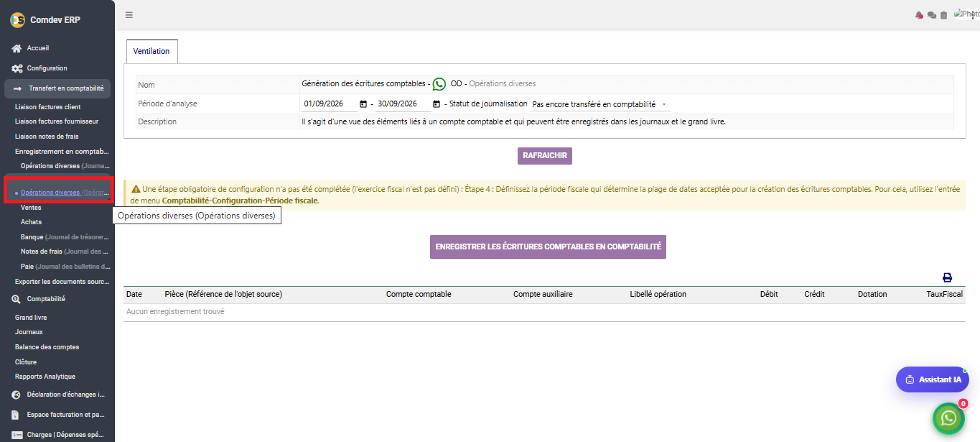
Task: Open Rapports Analytique
Action: click(45, 377)
